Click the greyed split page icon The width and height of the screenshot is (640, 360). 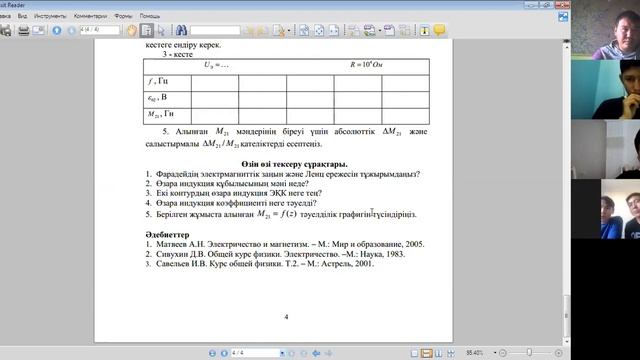(404, 31)
